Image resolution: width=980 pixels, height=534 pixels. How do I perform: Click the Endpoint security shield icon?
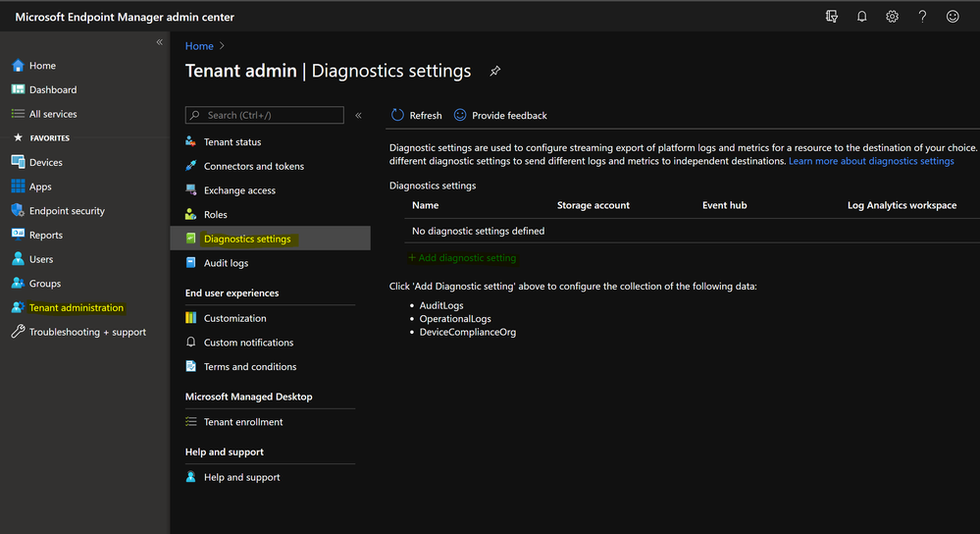pos(18,210)
